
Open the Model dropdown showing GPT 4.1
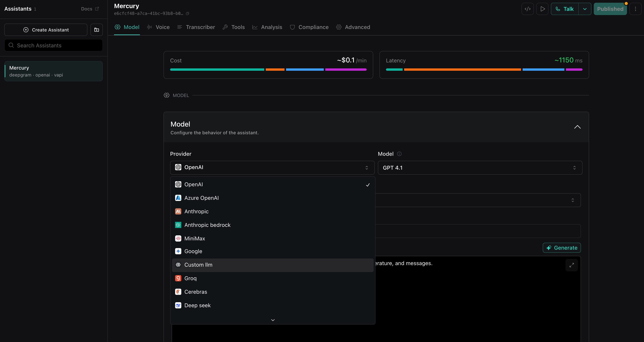point(480,168)
